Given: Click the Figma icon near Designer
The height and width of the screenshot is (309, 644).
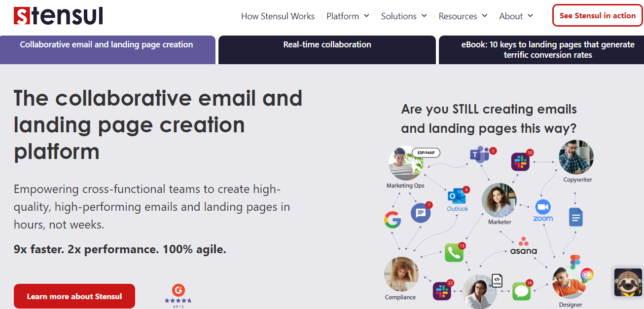Looking at the screenshot, I should [x=575, y=262].
